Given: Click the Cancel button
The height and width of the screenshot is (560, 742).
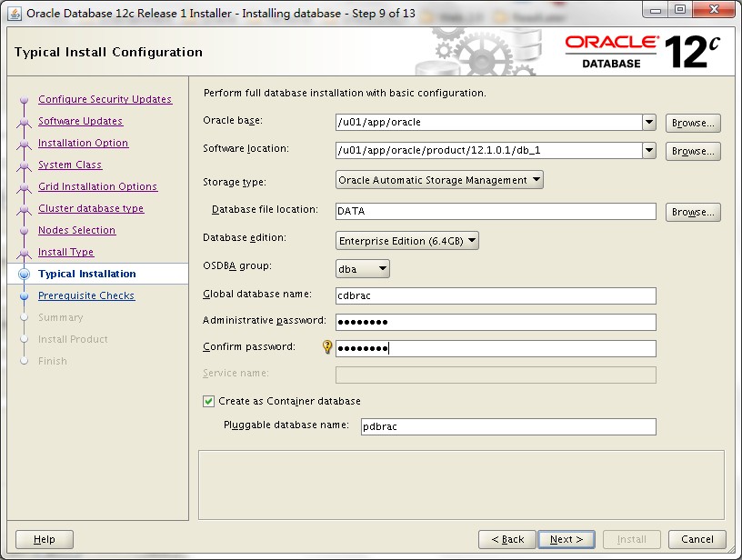Looking at the screenshot, I should pyautogui.click(x=697, y=539).
